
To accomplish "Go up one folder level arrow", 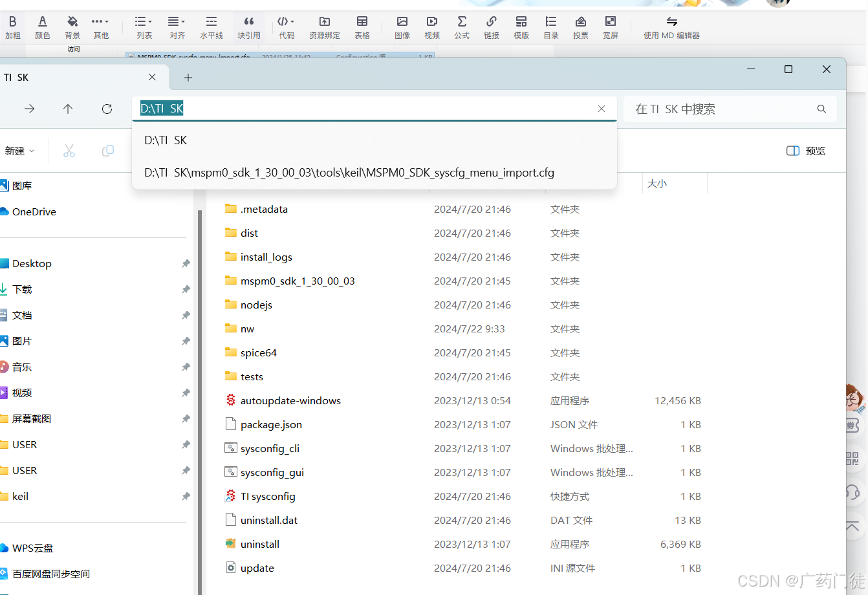I will coord(68,109).
